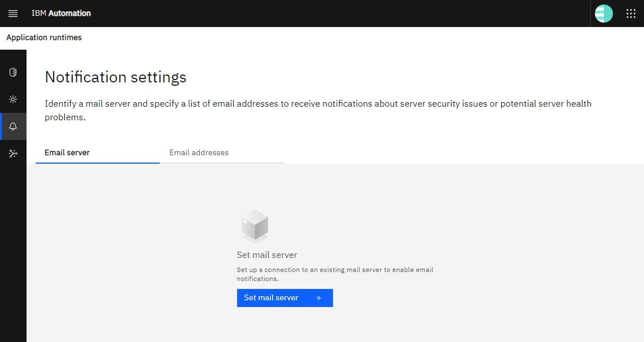Click the blank header area right of IBM Automation
Screen dimensions: 644x342
[x=339, y=14]
